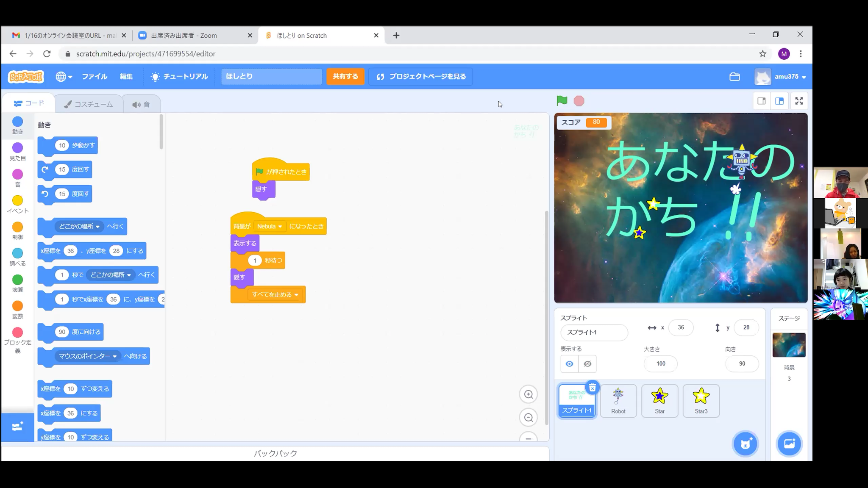
Task: Select the 動き block category
Action: point(17,126)
